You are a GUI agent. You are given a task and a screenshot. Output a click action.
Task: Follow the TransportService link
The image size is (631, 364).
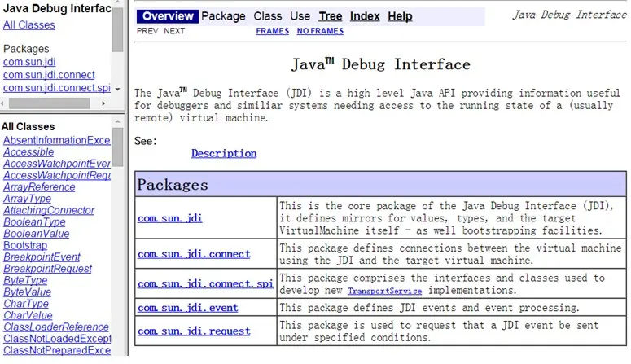385,291
